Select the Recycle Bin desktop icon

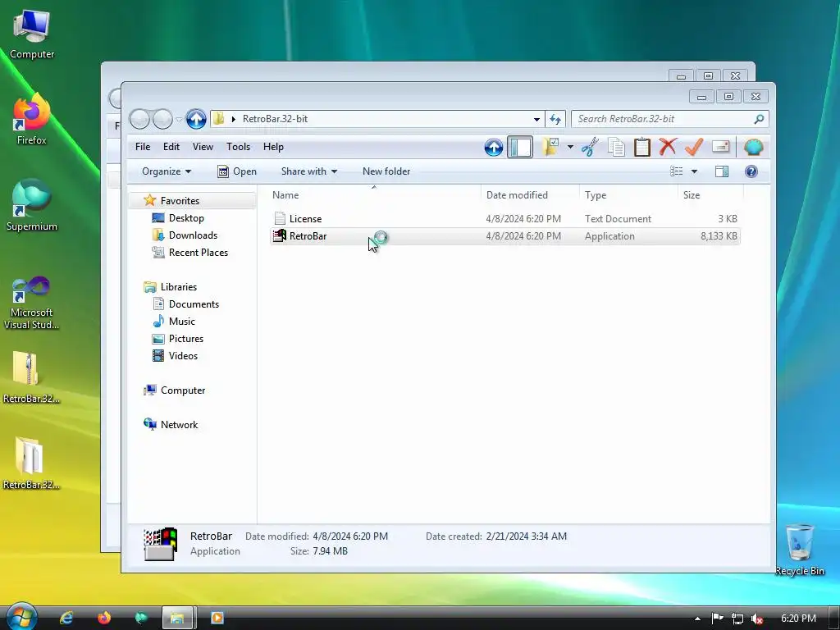(799, 550)
